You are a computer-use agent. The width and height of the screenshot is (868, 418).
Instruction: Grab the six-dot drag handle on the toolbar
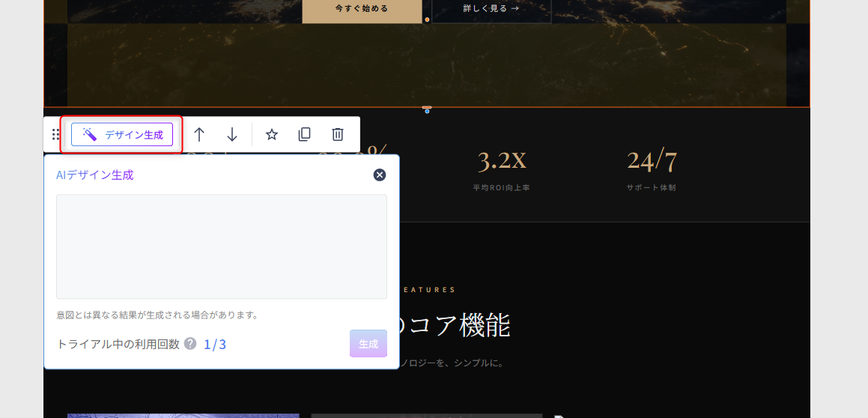click(x=56, y=135)
